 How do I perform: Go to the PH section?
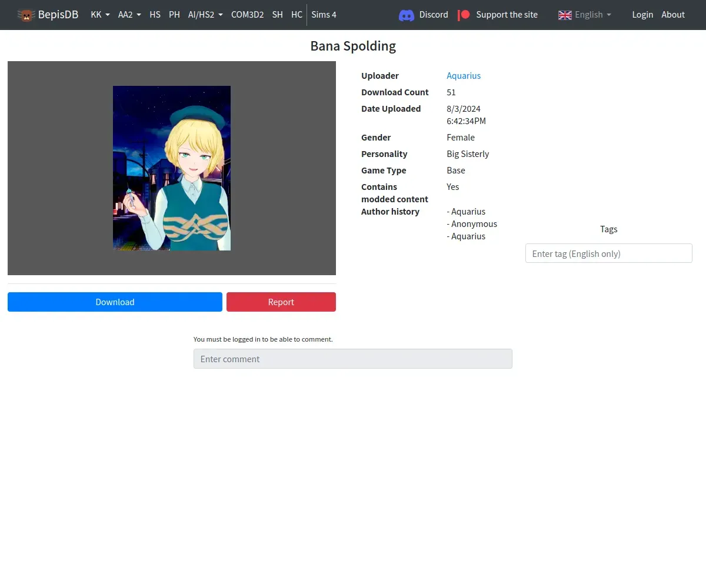click(x=174, y=15)
